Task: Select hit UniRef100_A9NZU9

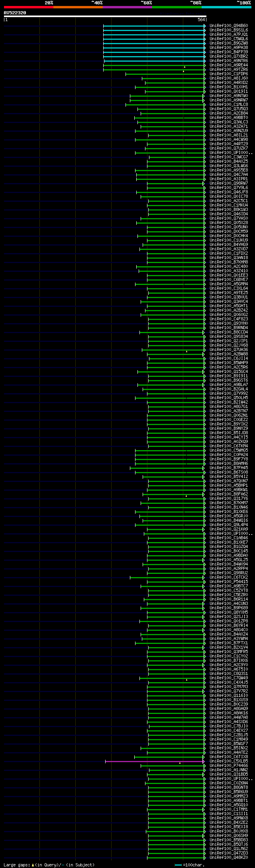Action: (x=229, y=131)
